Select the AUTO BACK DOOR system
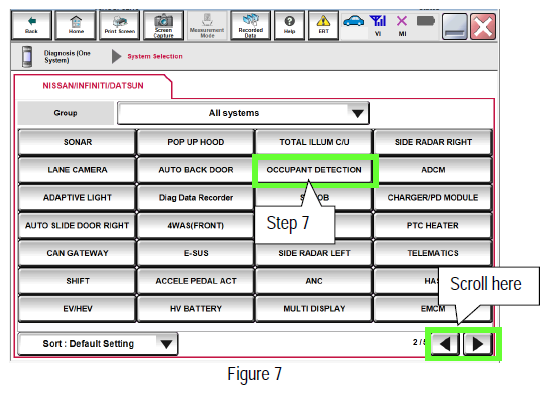 (196, 170)
